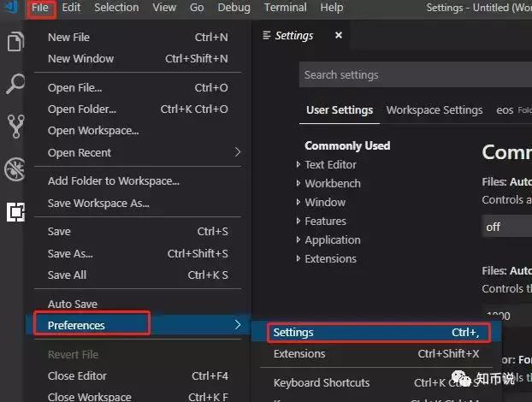Choose Save from the File menu
This screenshot has width=532, height=402.
(138, 231)
